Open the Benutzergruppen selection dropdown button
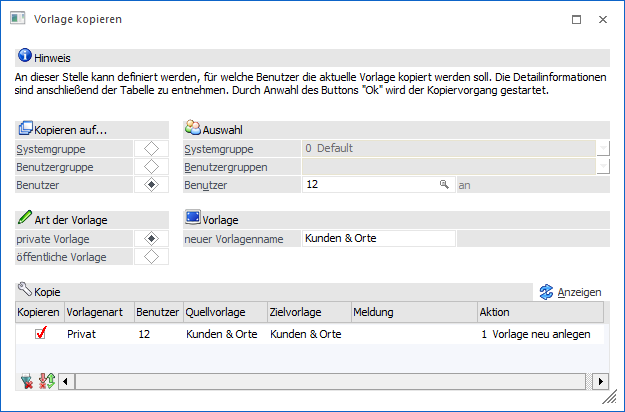 tap(603, 166)
